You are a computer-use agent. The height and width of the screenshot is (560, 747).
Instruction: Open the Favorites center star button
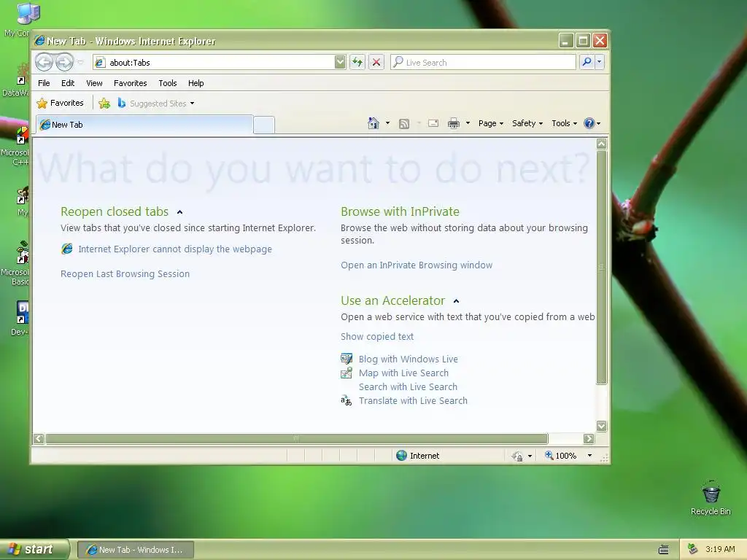click(x=60, y=103)
